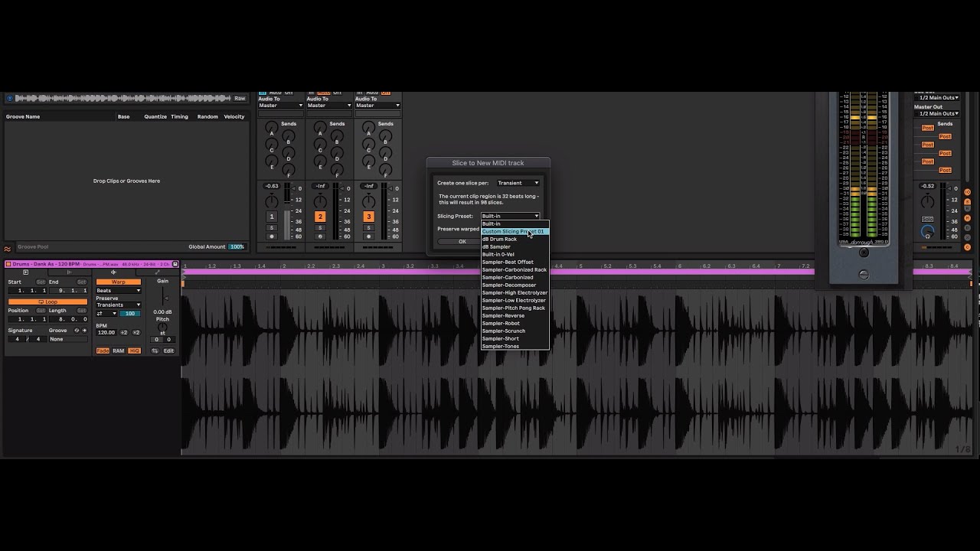Click the first Post send button
Viewport: 980px width, 551px height.
927,128
